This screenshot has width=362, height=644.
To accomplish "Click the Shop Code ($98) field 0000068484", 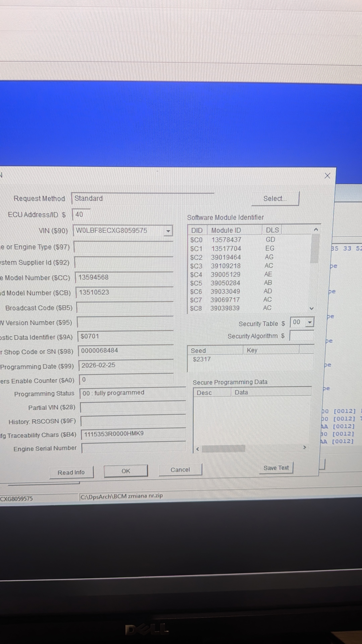I will coord(126,351).
